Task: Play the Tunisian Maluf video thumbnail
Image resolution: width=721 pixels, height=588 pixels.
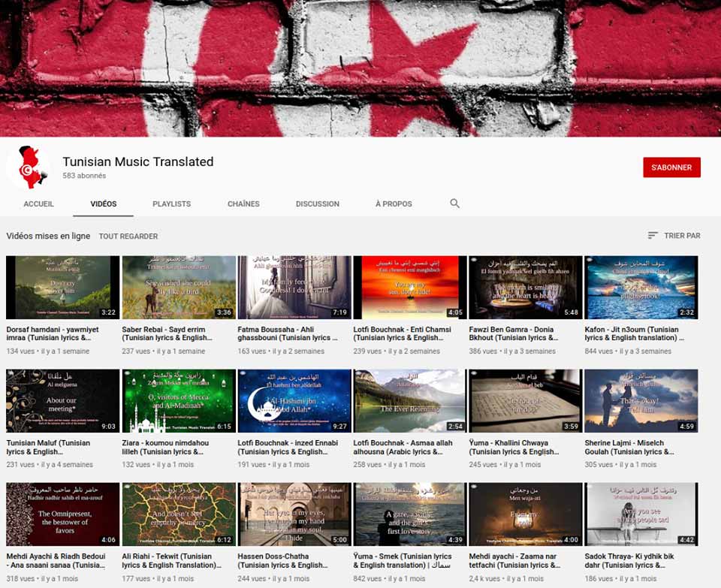Action: 63,401
